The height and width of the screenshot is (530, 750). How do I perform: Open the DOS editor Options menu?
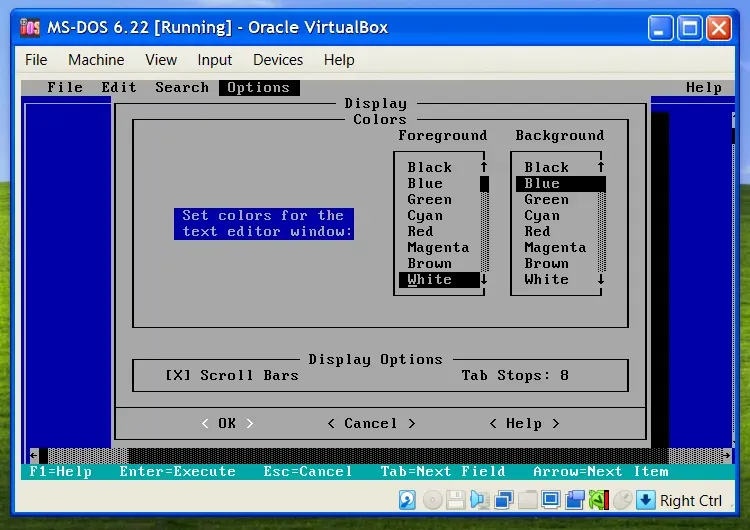(259, 88)
